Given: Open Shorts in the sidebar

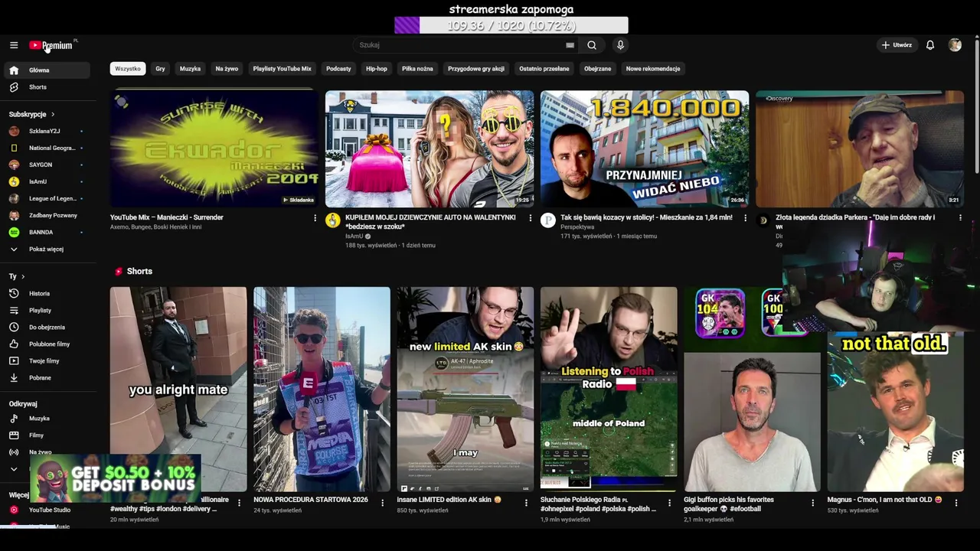Looking at the screenshot, I should pos(46,87).
